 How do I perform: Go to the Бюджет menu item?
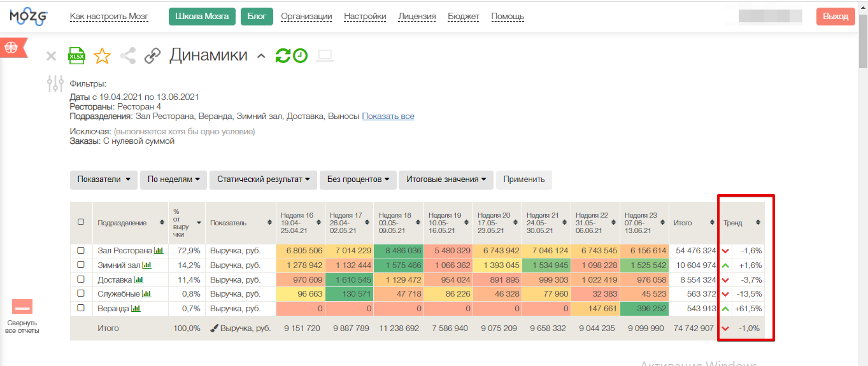[x=464, y=17]
